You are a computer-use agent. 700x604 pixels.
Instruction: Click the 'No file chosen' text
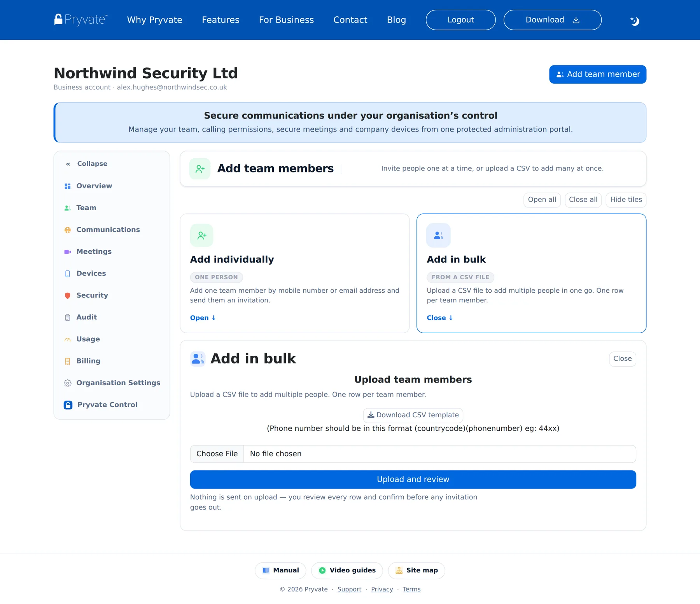click(276, 454)
